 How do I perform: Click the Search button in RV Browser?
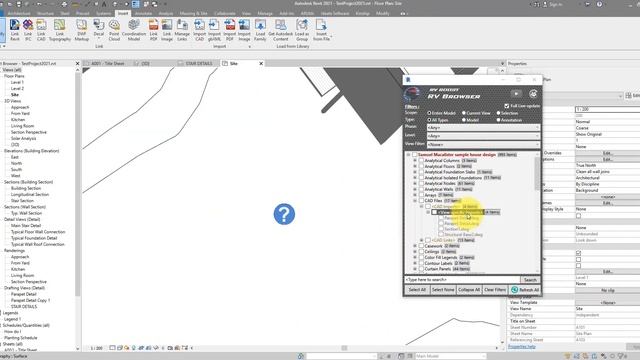530,280
